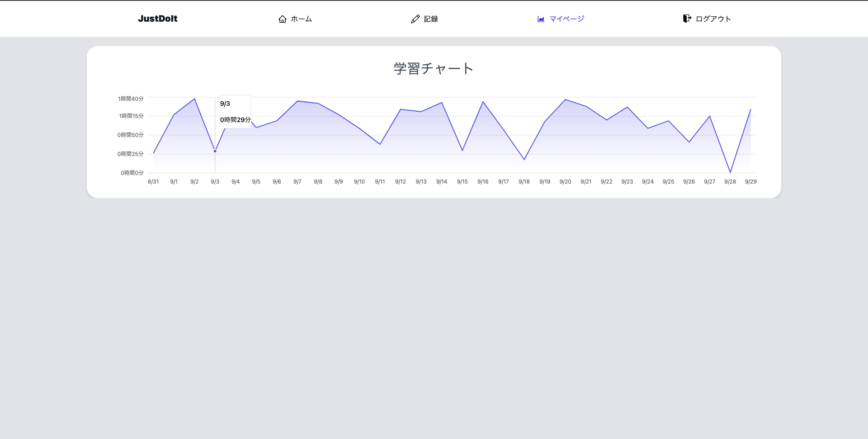
Task: Click the home icon in navbar
Action: [x=283, y=19]
